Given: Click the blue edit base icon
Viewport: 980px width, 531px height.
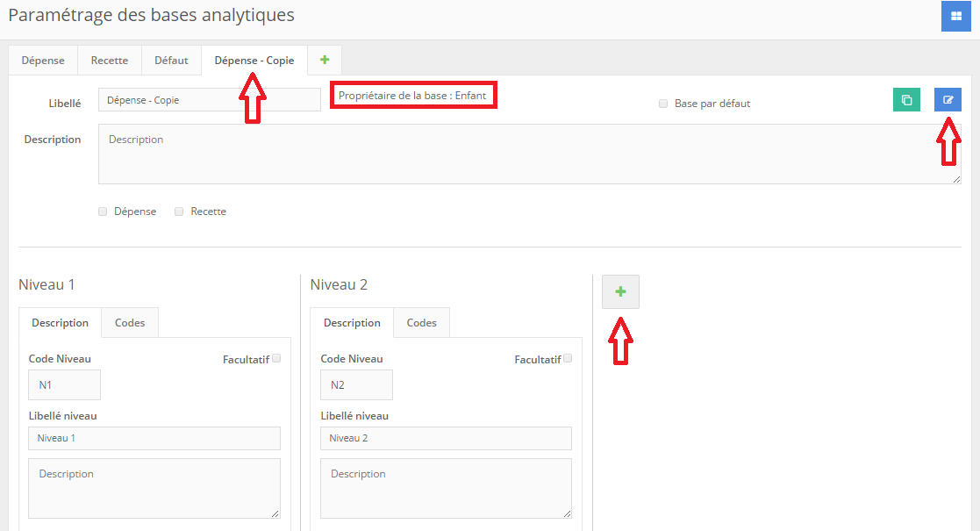Looking at the screenshot, I should tap(948, 100).
